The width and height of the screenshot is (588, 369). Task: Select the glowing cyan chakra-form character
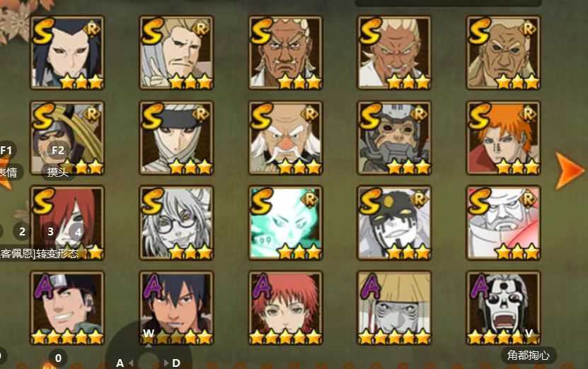tap(285, 223)
